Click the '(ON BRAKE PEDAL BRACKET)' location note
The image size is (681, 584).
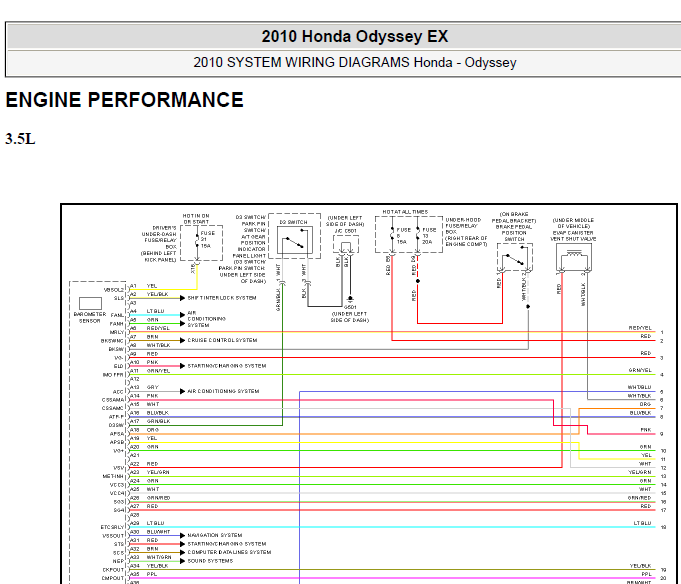[x=514, y=218]
